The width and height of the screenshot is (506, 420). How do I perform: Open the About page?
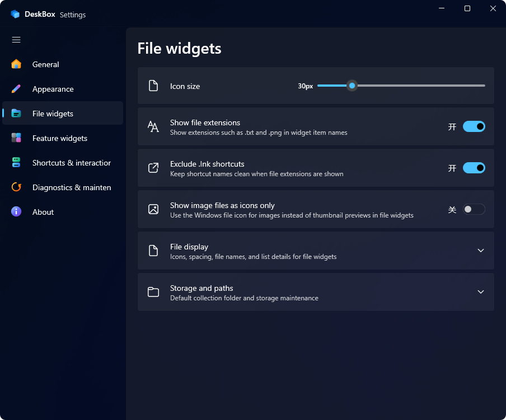63,212
